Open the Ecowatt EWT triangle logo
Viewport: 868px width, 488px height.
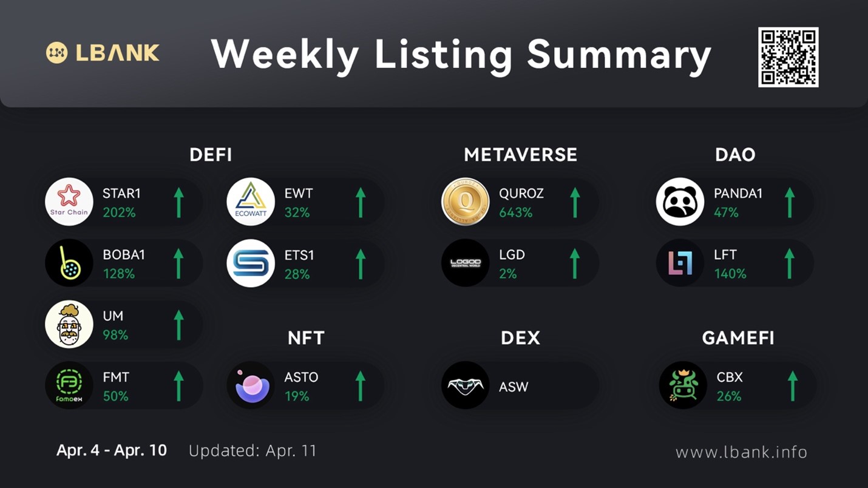pos(251,202)
